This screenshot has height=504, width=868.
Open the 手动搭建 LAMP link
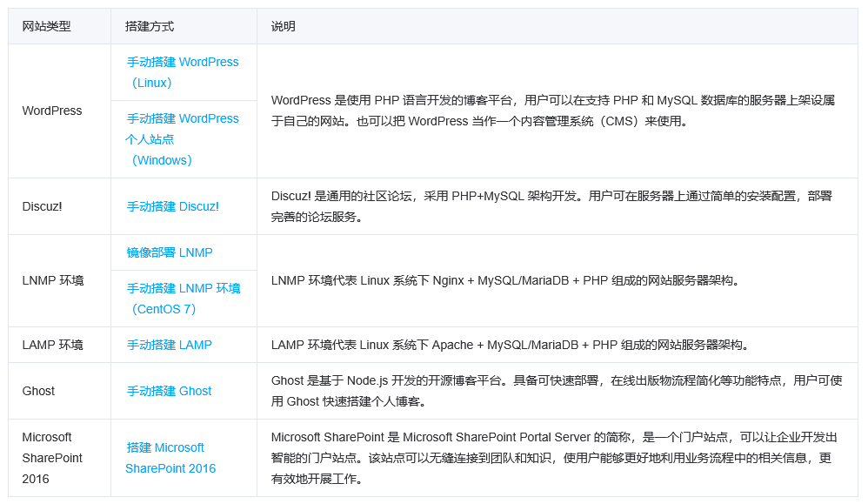click(x=169, y=345)
